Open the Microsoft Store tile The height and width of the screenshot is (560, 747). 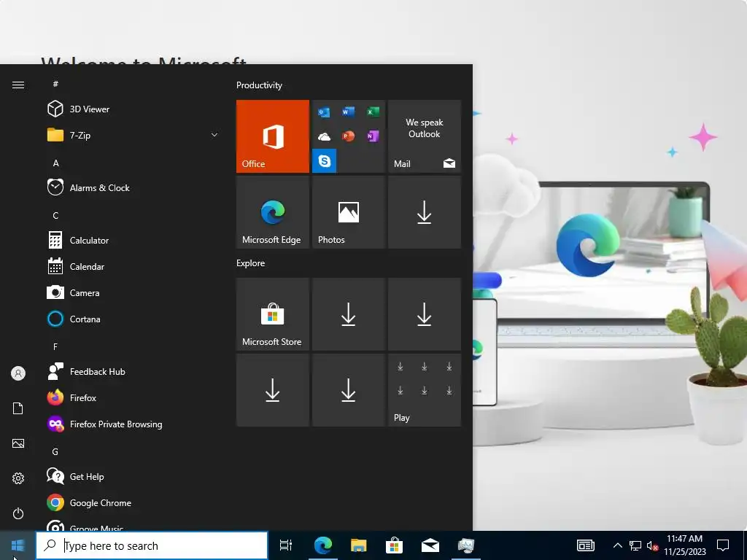273,314
